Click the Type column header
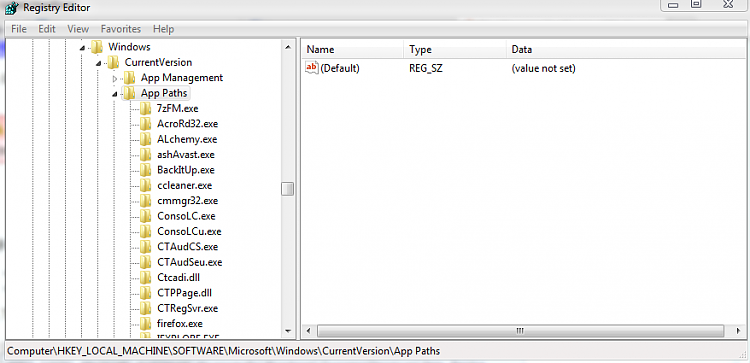This screenshot has height=363, width=750. (x=455, y=49)
